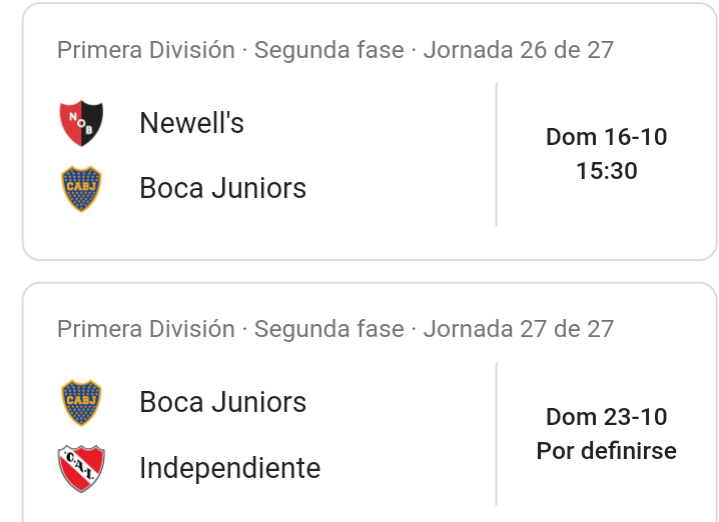719x522 pixels.
Task: Click Primera División label in first card
Action: [x=146, y=50]
